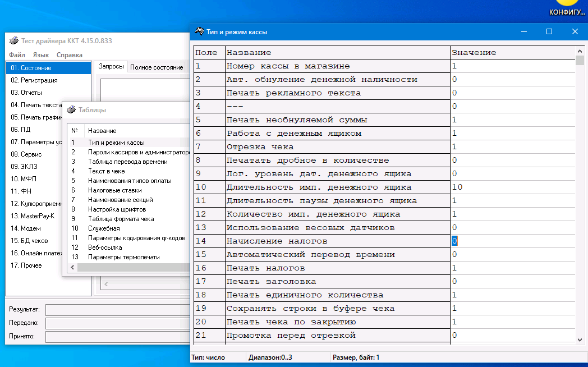Click the icon in Тип и режим кассы title bar
Screen dimensions: 588x367
pos(199,31)
